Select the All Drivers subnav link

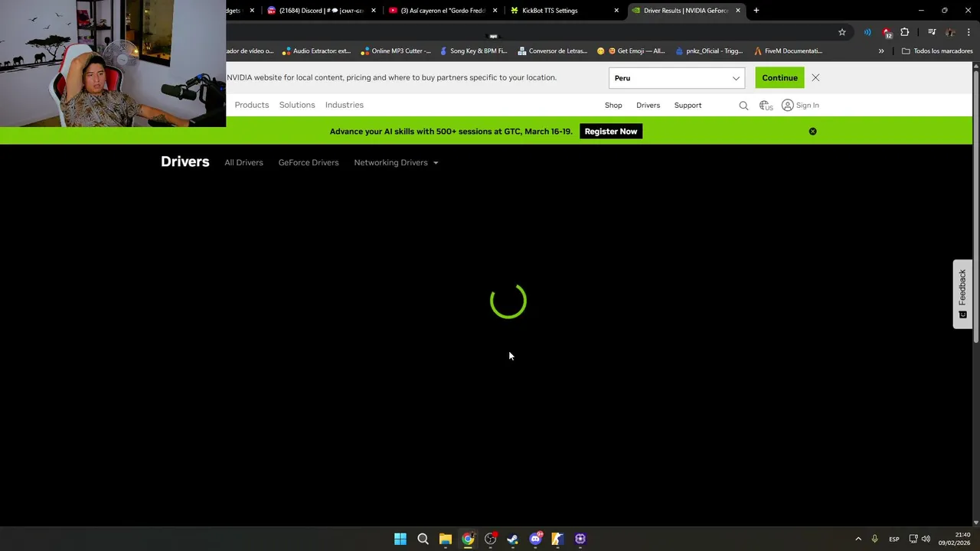[x=243, y=162]
